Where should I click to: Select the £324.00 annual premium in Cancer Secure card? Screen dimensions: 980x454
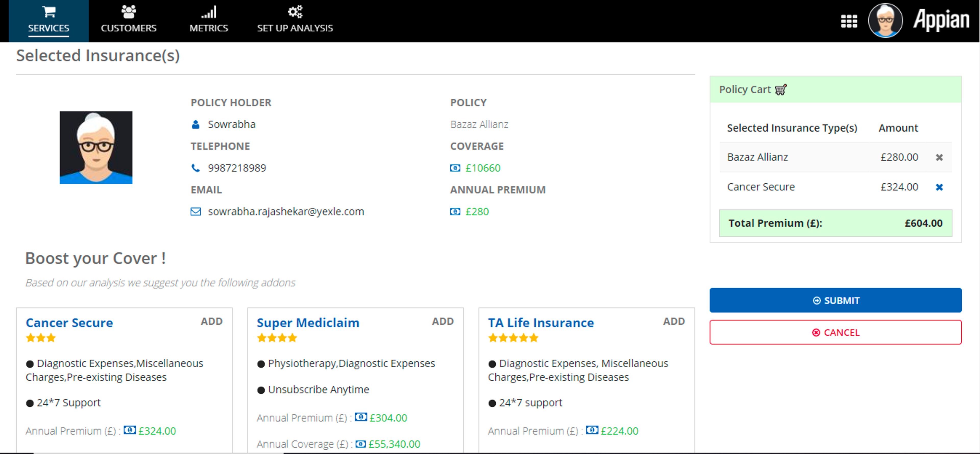click(x=157, y=431)
